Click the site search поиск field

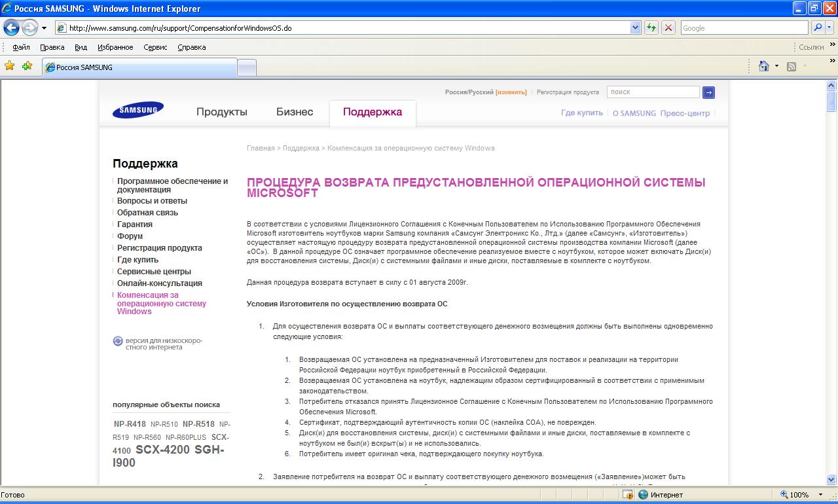click(653, 92)
